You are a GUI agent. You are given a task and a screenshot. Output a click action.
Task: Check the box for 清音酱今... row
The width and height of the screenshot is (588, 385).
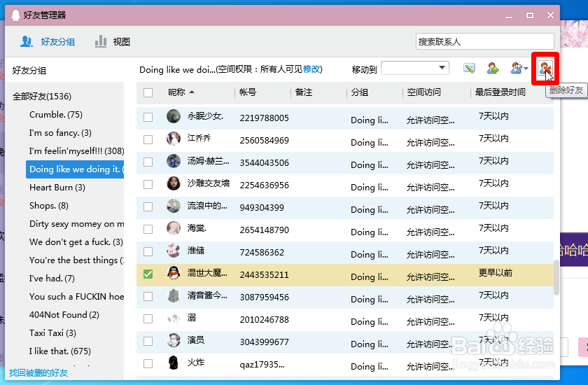[148, 297]
